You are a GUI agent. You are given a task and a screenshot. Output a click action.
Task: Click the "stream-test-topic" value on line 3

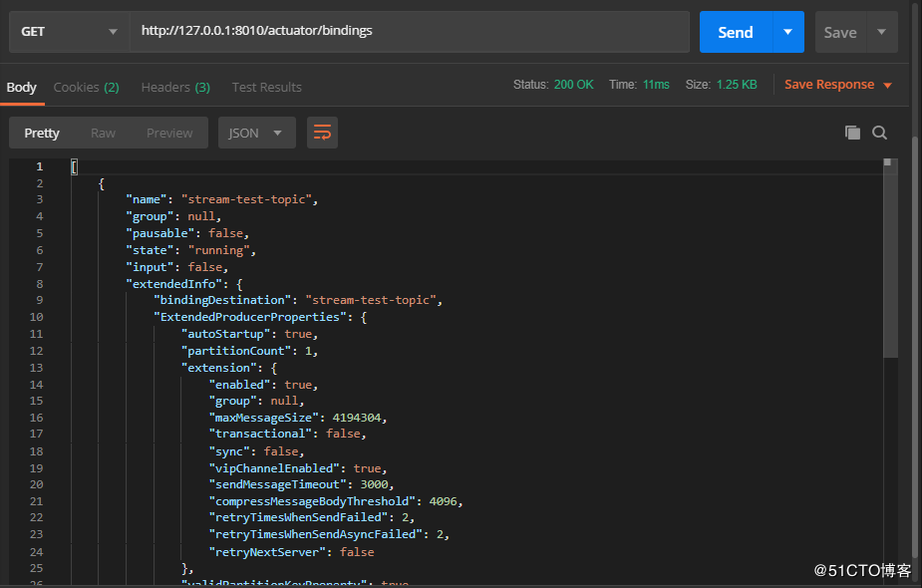(246, 199)
